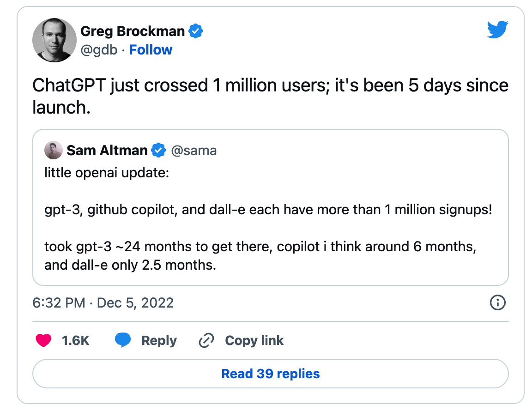Open the Sam Altman name in quoted tweet

tap(107, 150)
